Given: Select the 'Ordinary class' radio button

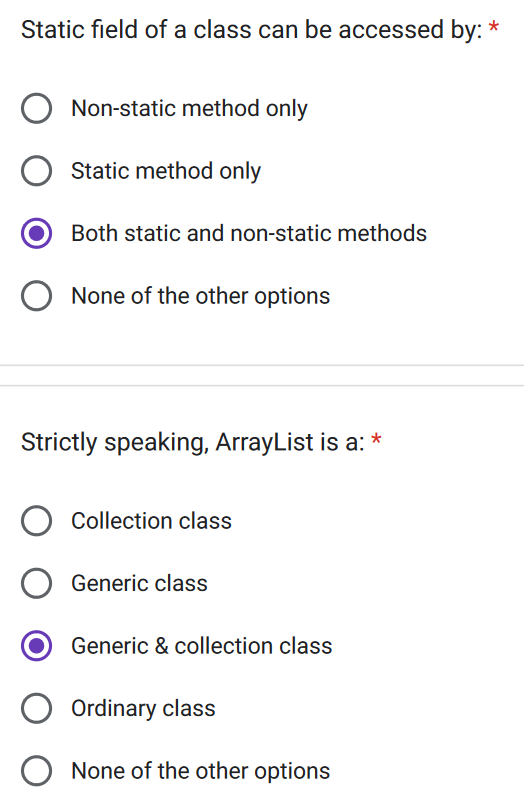Looking at the screenshot, I should pos(36,709).
